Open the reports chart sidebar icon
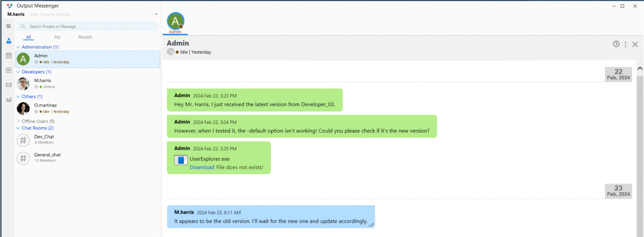Screen dimensions: 644x237 (9, 100)
